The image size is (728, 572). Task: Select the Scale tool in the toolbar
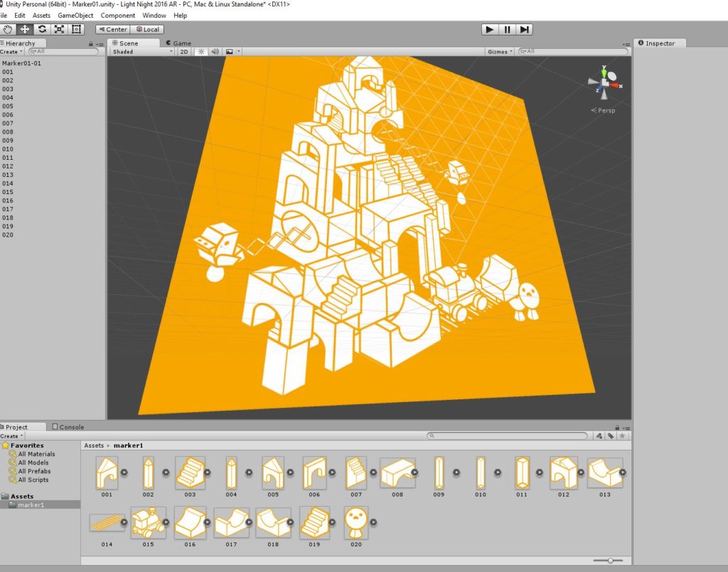point(60,29)
